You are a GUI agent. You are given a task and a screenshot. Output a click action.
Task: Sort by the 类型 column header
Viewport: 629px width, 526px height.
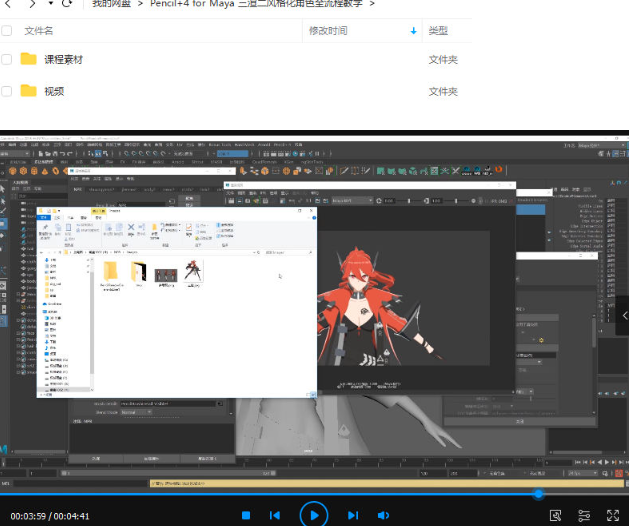(x=438, y=30)
